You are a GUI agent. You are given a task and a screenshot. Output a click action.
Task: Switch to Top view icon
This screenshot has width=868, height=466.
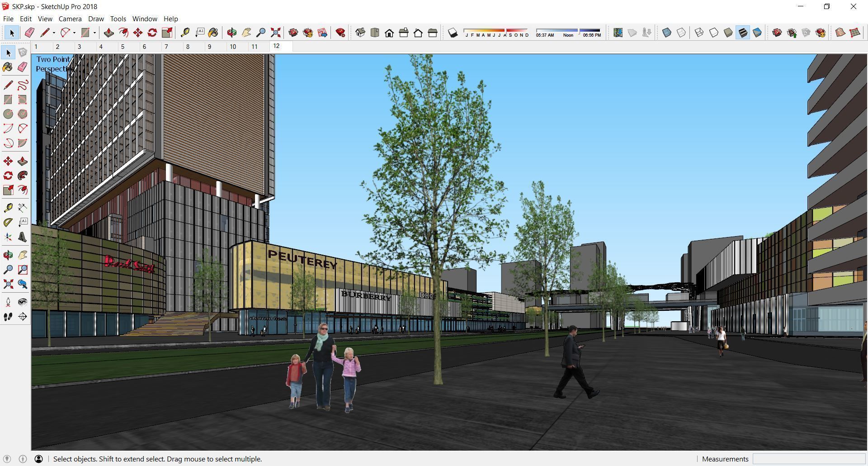(x=375, y=33)
